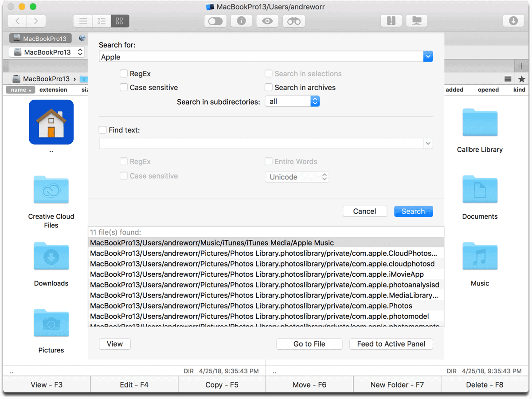Sort by the added column header
Image resolution: width=532 pixels, height=399 pixels.
454,90
